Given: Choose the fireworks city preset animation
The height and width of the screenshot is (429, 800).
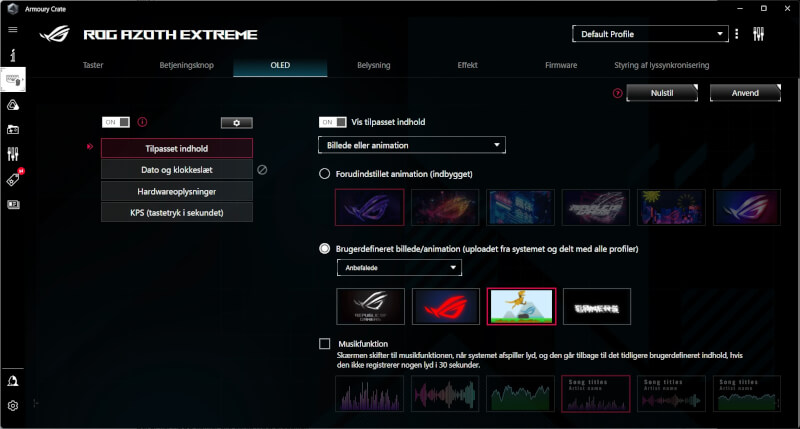Looking at the screenshot, I should click(671, 207).
